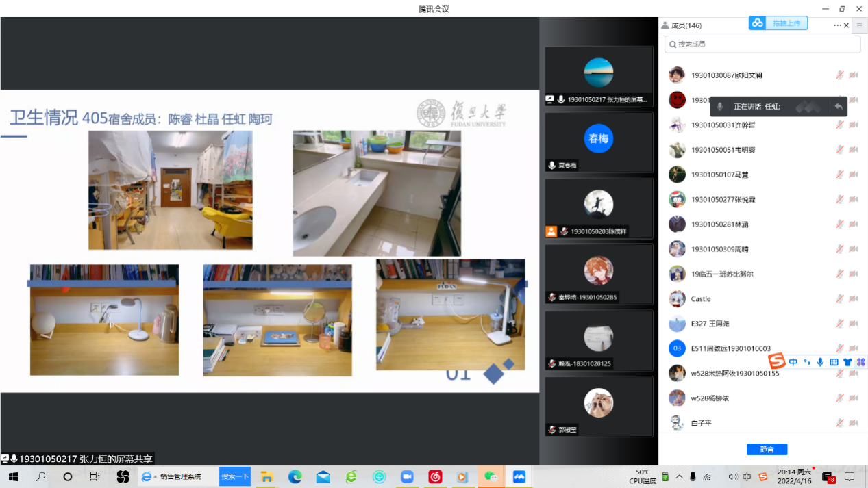Toggle Sogou punctuation mode icon

click(807, 362)
